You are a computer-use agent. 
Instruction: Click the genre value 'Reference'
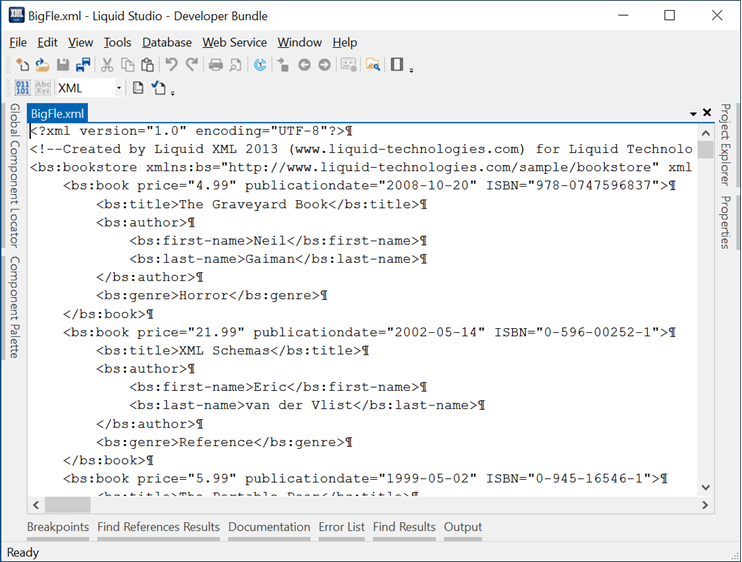216,442
